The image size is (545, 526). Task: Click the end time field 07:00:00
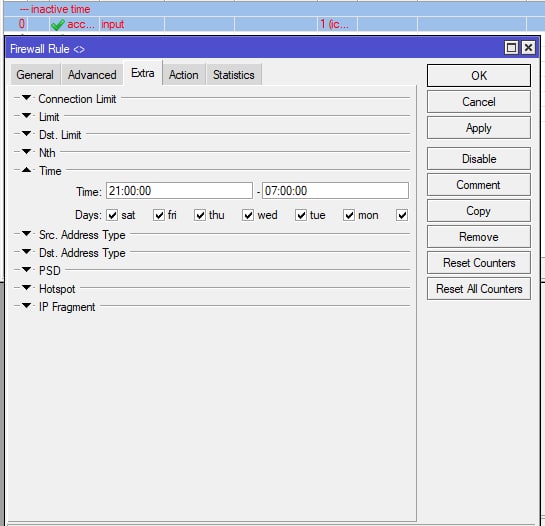tap(335, 191)
